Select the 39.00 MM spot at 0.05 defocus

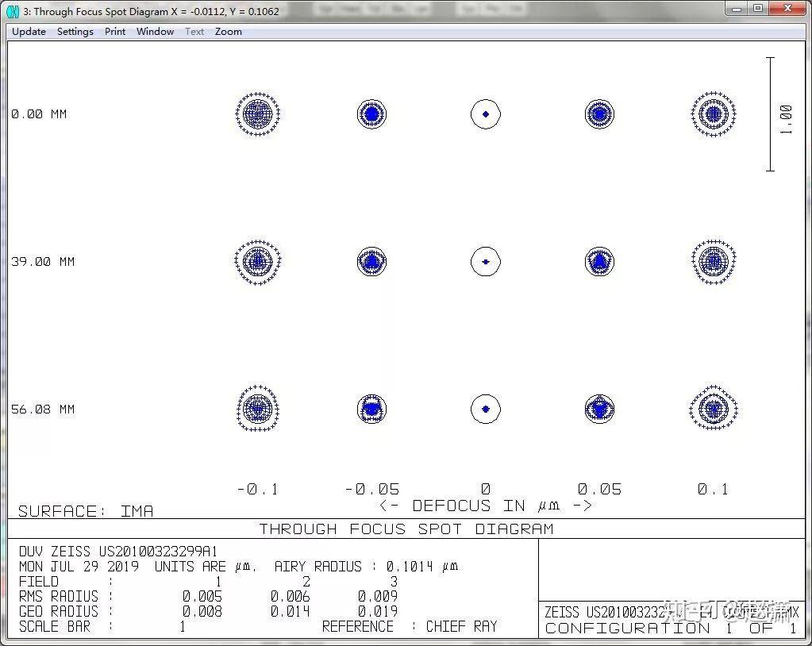(599, 261)
